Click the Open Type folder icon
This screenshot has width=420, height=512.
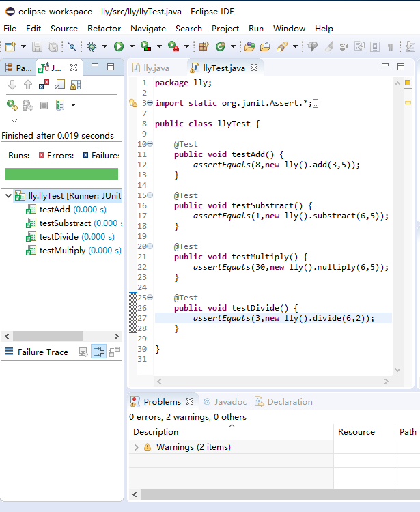pyautogui.click(x=249, y=46)
